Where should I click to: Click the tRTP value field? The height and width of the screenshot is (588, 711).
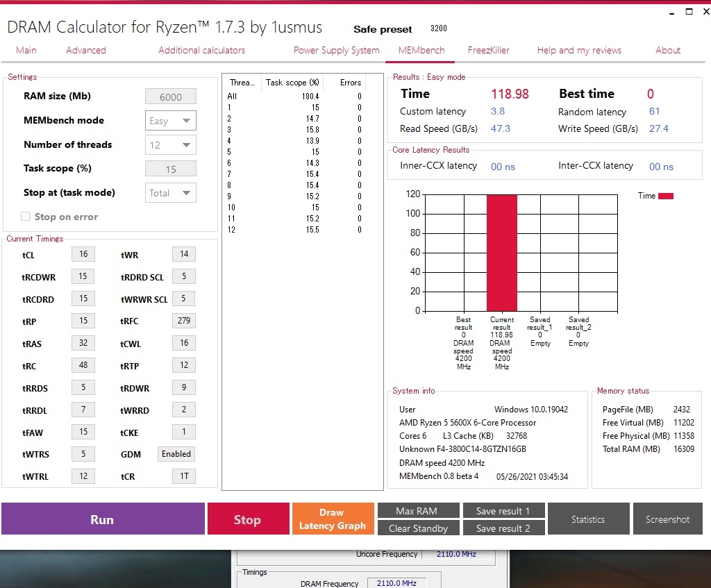coord(183,365)
